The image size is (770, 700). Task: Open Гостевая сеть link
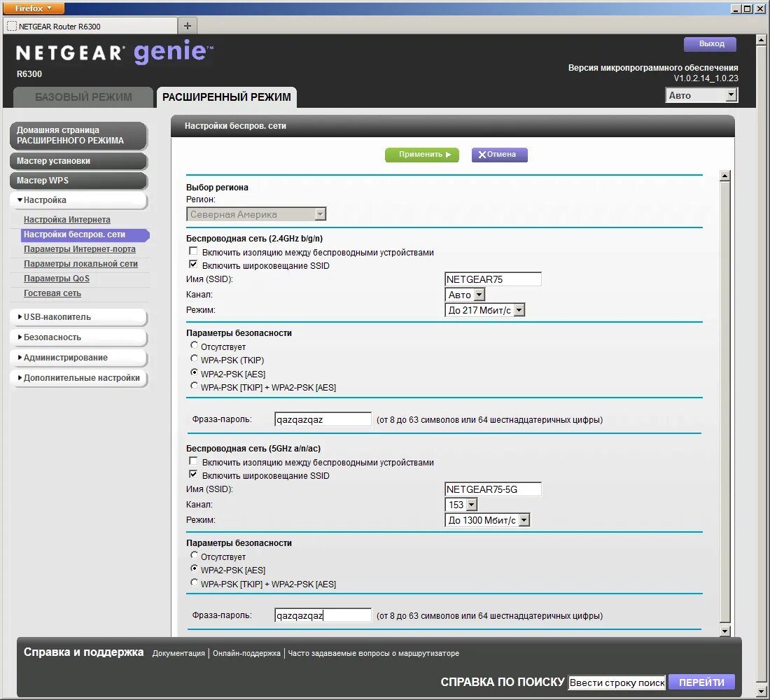(x=52, y=293)
